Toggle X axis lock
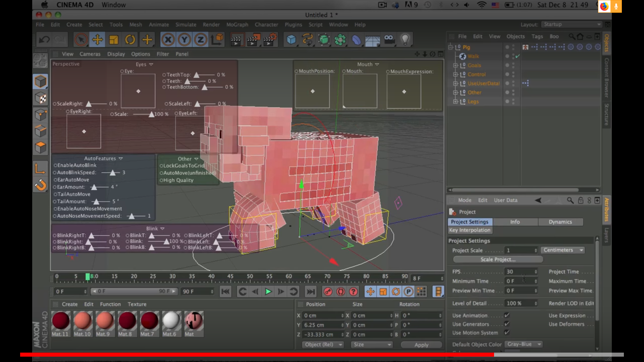Viewport: 644px width, 362px height. (x=168, y=40)
